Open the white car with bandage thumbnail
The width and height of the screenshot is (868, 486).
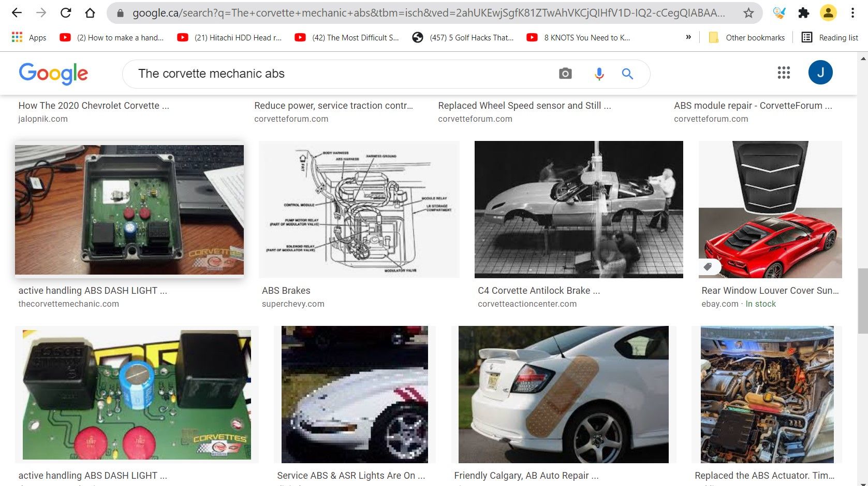coord(563,394)
